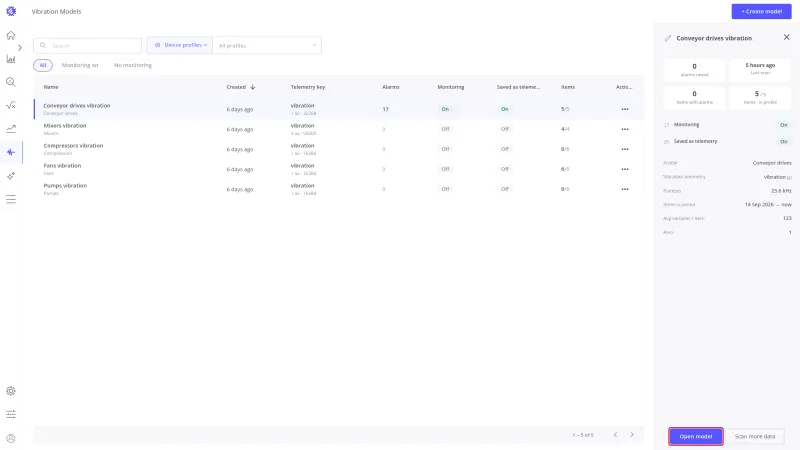Open the home icon in sidebar
The image size is (800, 450).
point(11,35)
